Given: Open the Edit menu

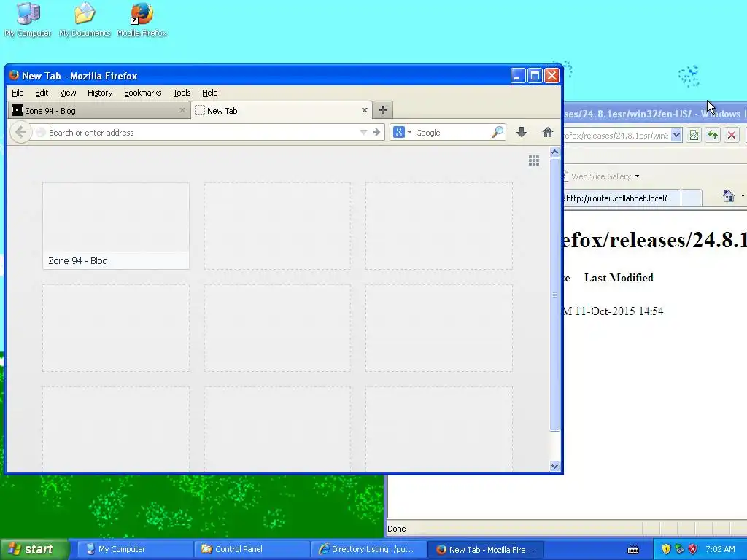Looking at the screenshot, I should click(x=42, y=93).
